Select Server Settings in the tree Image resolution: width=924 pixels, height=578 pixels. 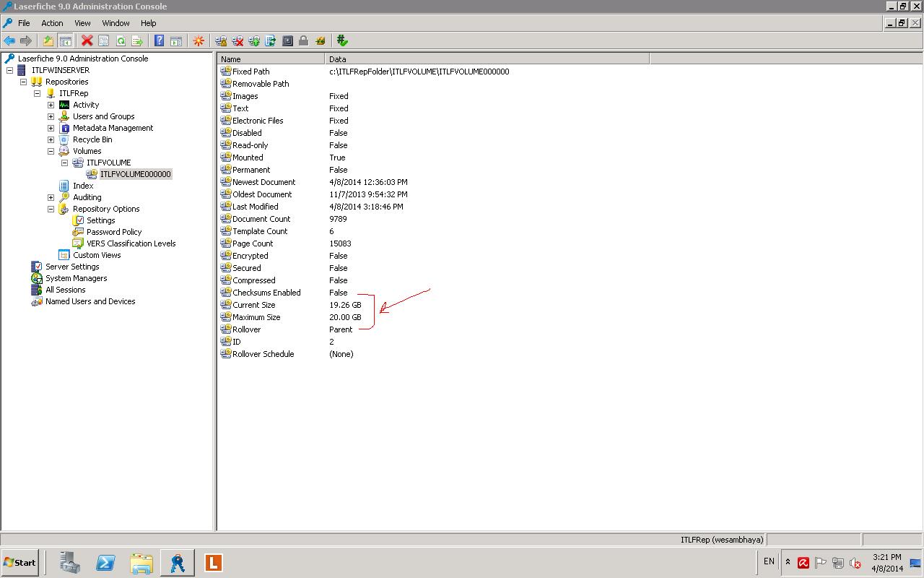click(72, 267)
